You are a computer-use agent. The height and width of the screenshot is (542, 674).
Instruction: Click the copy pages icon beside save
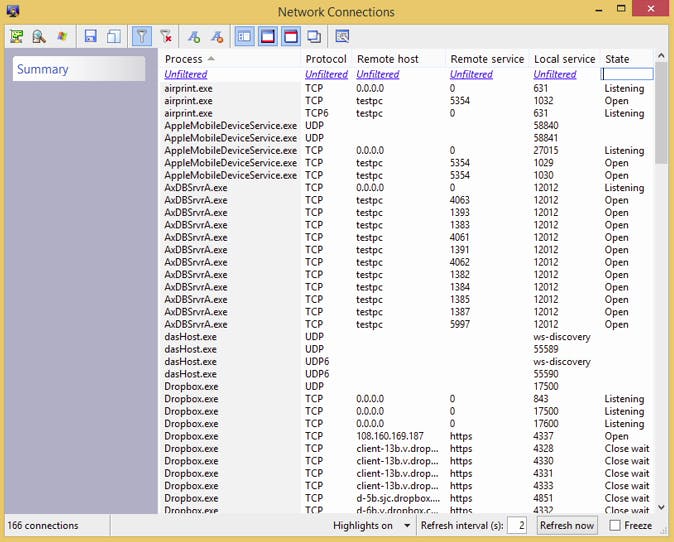click(114, 36)
